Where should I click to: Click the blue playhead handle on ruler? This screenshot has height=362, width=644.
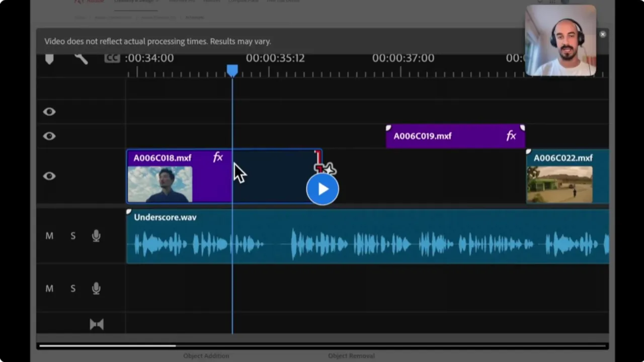pyautogui.click(x=232, y=70)
